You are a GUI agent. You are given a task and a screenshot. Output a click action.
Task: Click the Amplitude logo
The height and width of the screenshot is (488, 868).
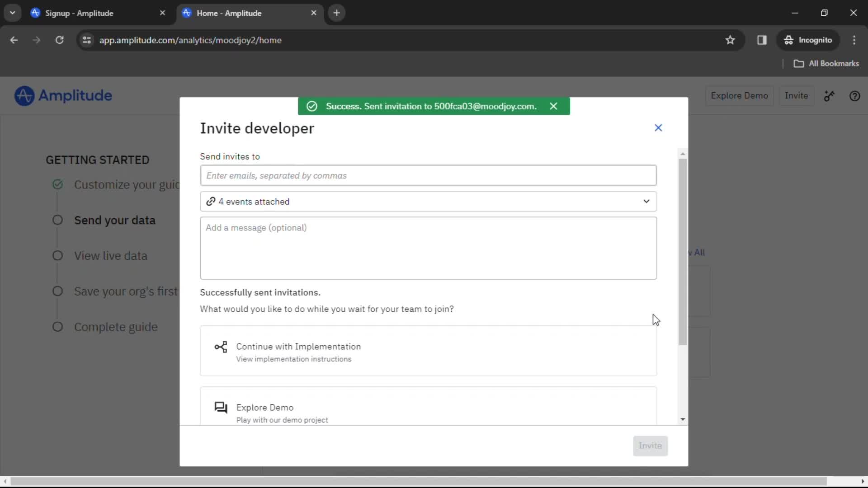pos(63,96)
